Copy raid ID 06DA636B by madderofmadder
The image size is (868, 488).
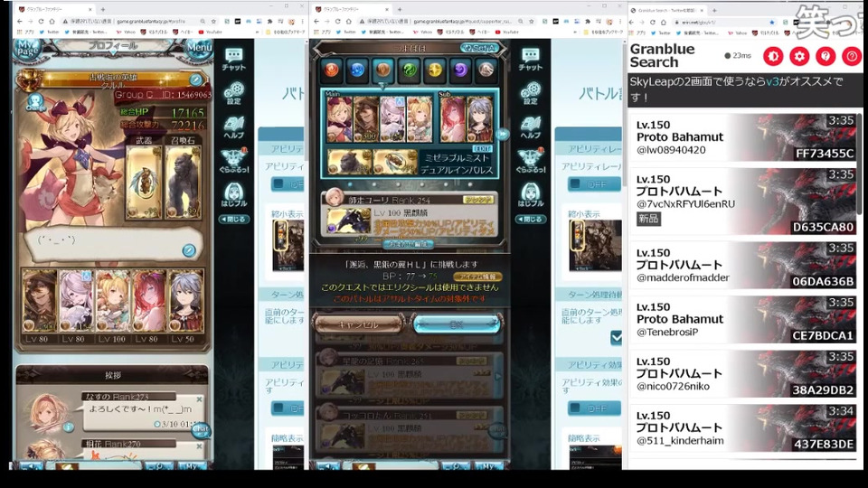pyautogui.click(x=743, y=265)
